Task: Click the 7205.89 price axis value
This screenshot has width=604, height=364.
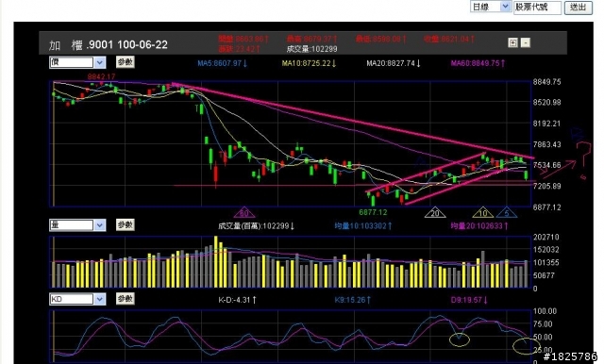Action: pyautogui.click(x=547, y=186)
